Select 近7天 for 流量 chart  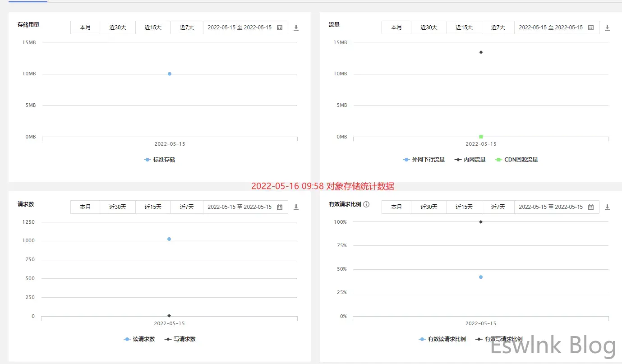tap(498, 28)
